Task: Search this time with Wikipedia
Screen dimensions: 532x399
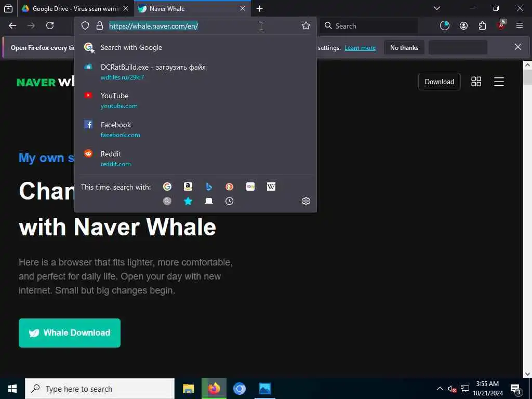Action: [271, 187]
